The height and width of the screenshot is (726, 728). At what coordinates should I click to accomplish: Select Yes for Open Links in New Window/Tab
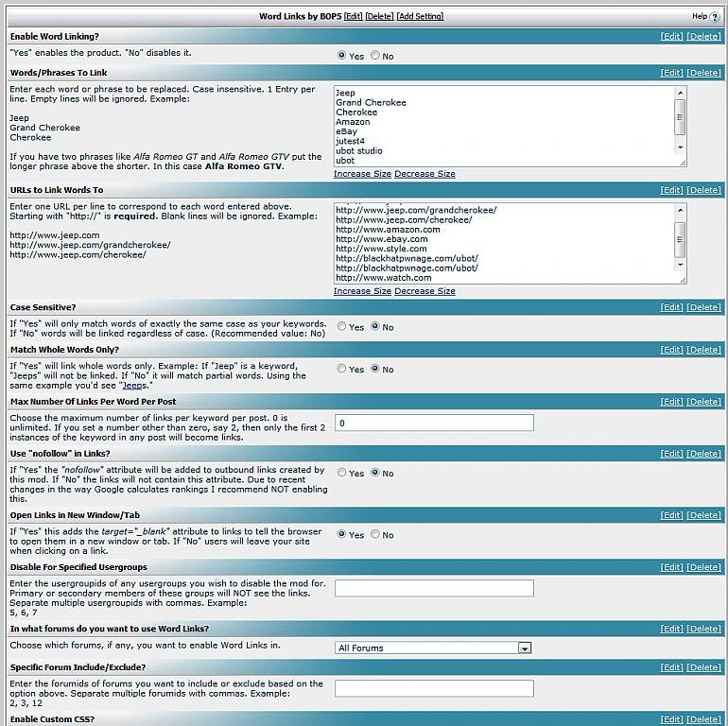click(341, 534)
